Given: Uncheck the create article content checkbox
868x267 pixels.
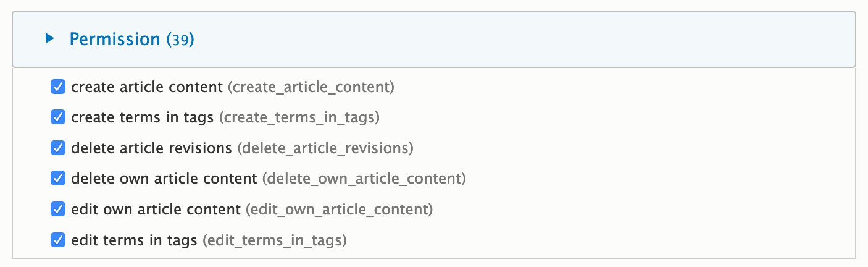Looking at the screenshot, I should [x=58, y=87].
